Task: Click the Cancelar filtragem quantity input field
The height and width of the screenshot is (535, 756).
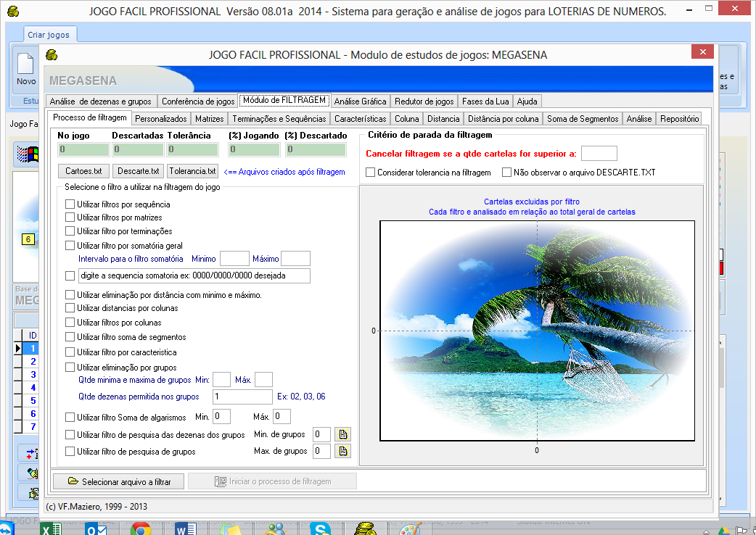Action: (x=599, y=154)
